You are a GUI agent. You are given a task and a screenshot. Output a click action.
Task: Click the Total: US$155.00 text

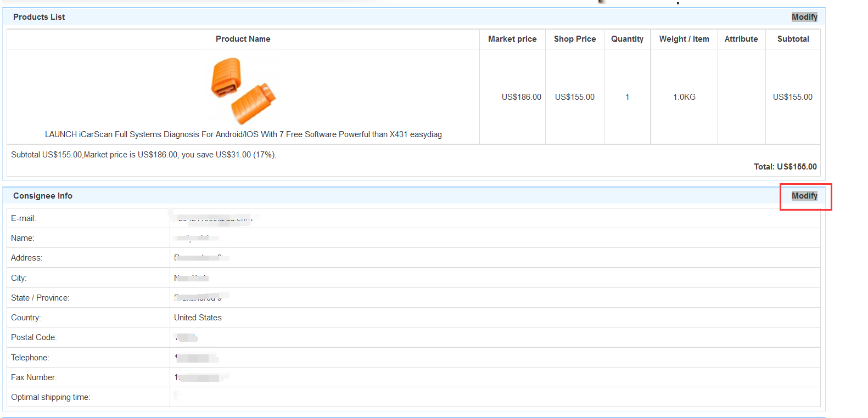(x=785, y=167)
